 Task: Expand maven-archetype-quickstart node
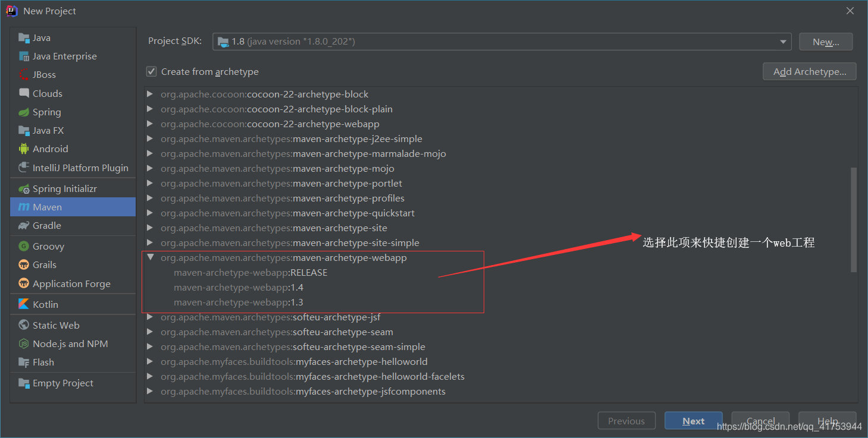[x=150, y=213]
